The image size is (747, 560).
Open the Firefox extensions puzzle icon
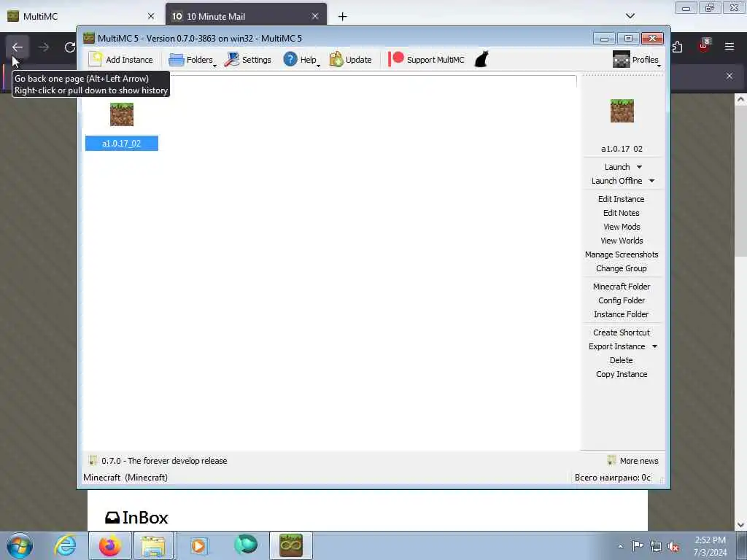coord(678,47)
